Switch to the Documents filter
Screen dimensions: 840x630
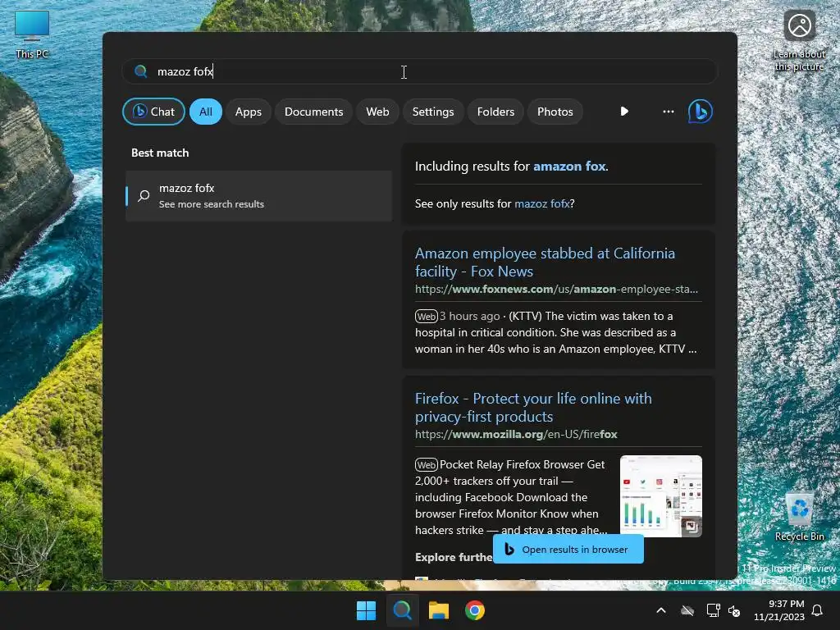click(x=313, y=112)
